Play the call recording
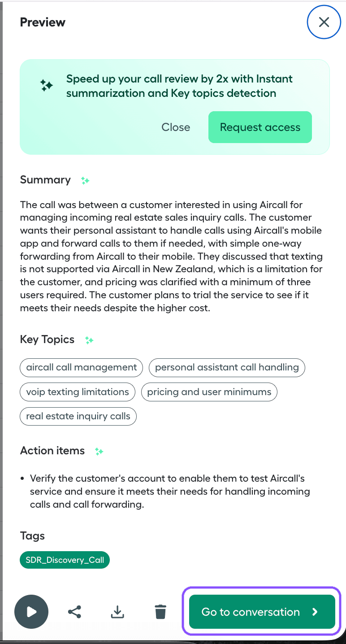 click(x=31, y=612)
